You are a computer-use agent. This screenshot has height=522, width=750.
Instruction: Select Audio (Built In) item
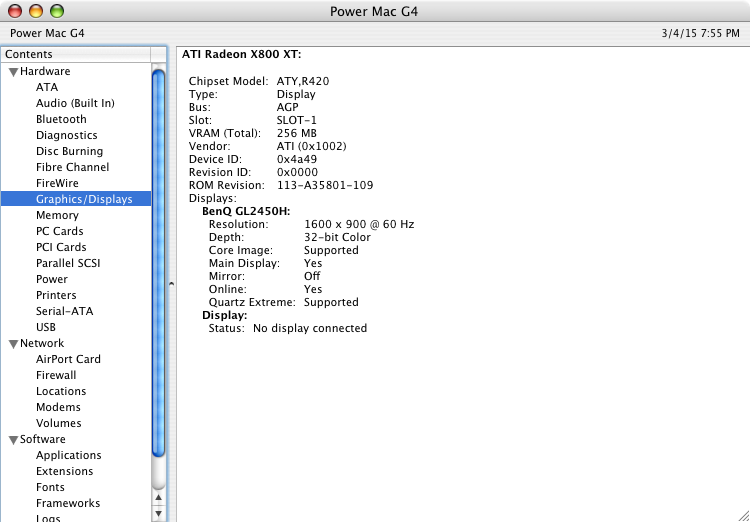(75, 103)
